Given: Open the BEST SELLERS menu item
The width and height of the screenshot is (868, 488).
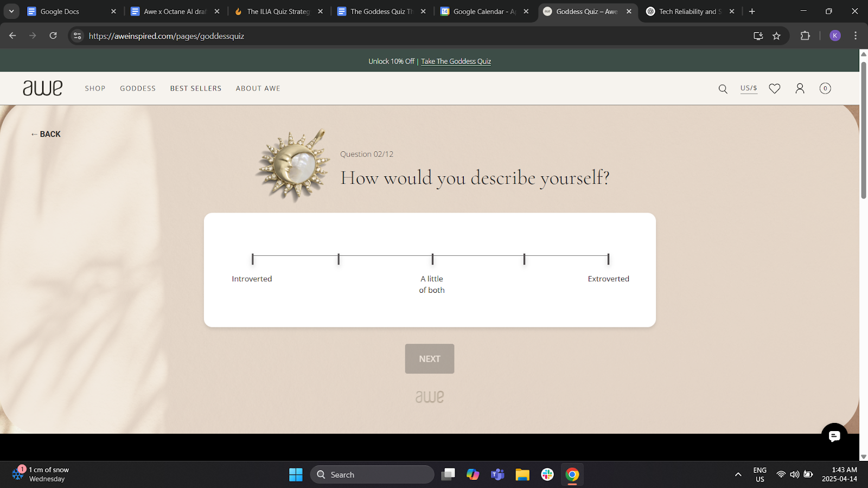Looking at the screenshot, I should [x=195, y=88].
